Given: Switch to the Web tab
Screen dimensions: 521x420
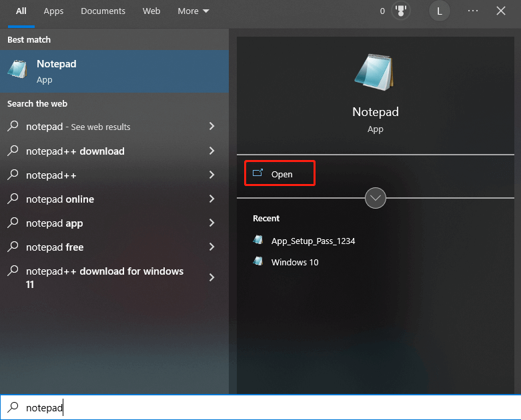Looking at the screenshot, I should (x=151, y=11).
